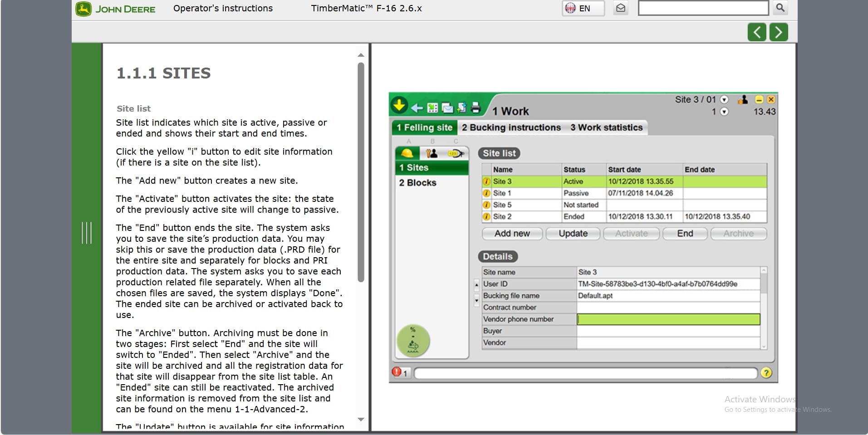The height and width of the screenshot is (435, 868).
Task: Click the search magnifier icon
Action: 780,8
